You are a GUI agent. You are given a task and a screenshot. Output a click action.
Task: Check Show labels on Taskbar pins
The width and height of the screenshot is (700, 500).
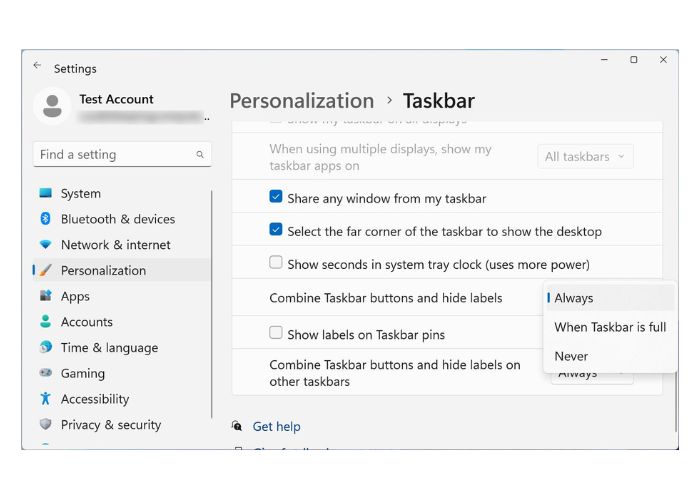pyautogui.click(x=276, y=334)
